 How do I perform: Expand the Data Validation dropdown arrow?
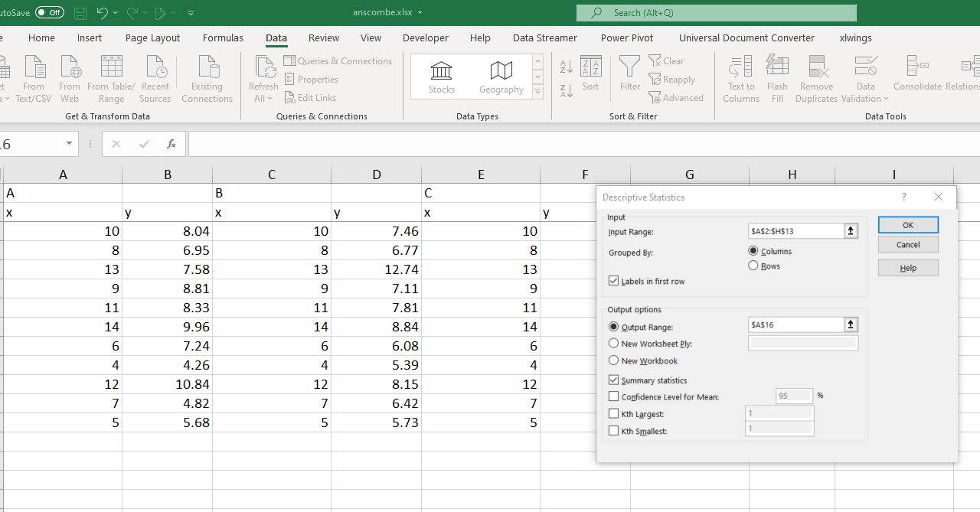887,99
